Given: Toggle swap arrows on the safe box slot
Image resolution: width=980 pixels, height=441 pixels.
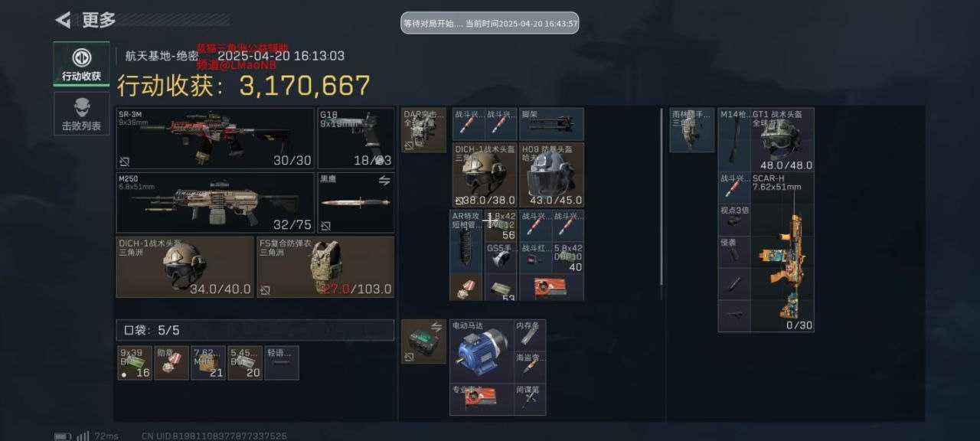Looking at the screenshot, I should [437, 327].
